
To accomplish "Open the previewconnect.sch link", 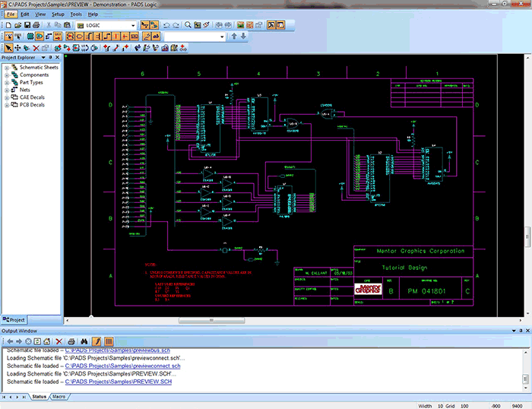I will pos(122,366).
